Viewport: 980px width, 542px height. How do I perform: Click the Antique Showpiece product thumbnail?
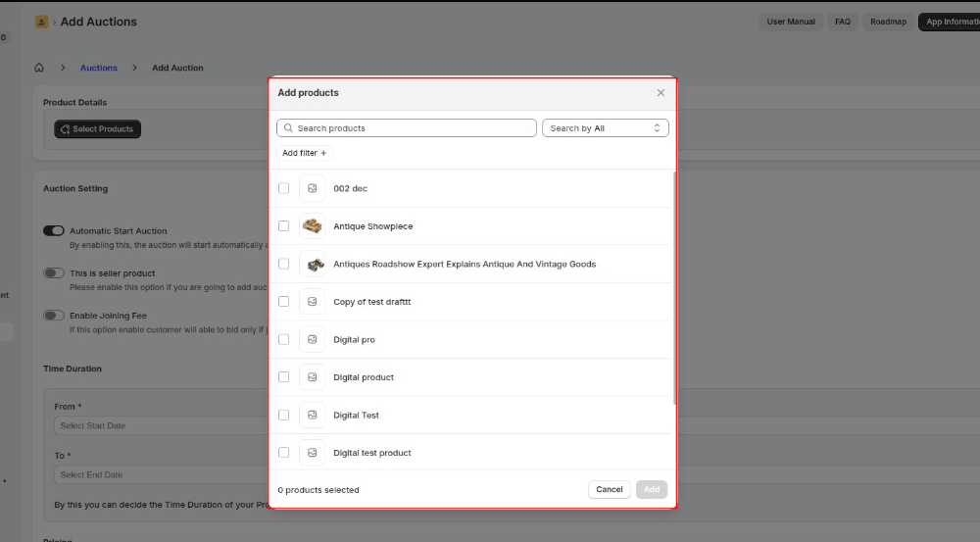312,226
